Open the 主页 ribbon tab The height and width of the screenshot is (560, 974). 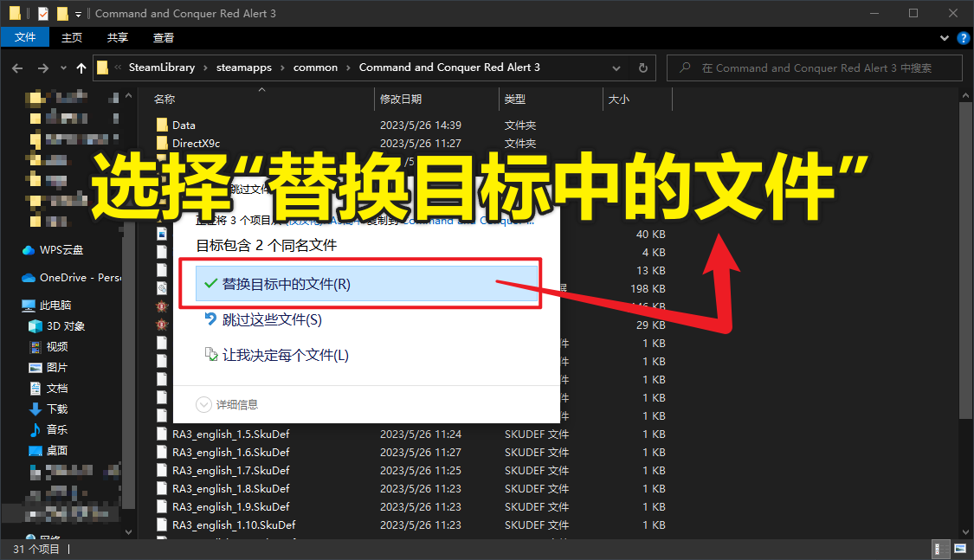72,37
